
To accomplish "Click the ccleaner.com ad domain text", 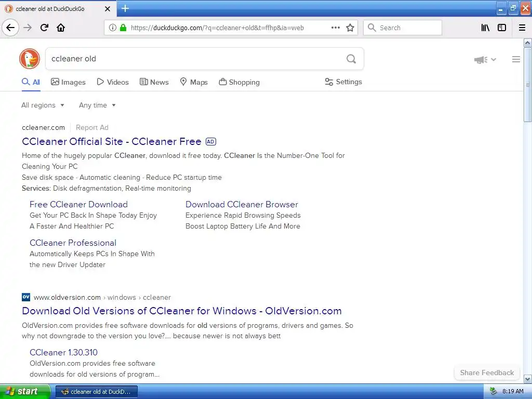I will pos(44,128).
